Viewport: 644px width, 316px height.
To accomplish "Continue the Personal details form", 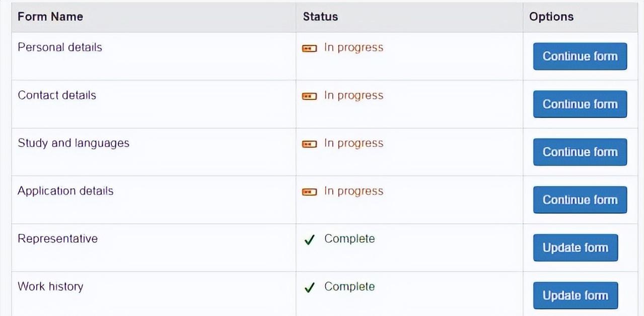I will 580,56.
